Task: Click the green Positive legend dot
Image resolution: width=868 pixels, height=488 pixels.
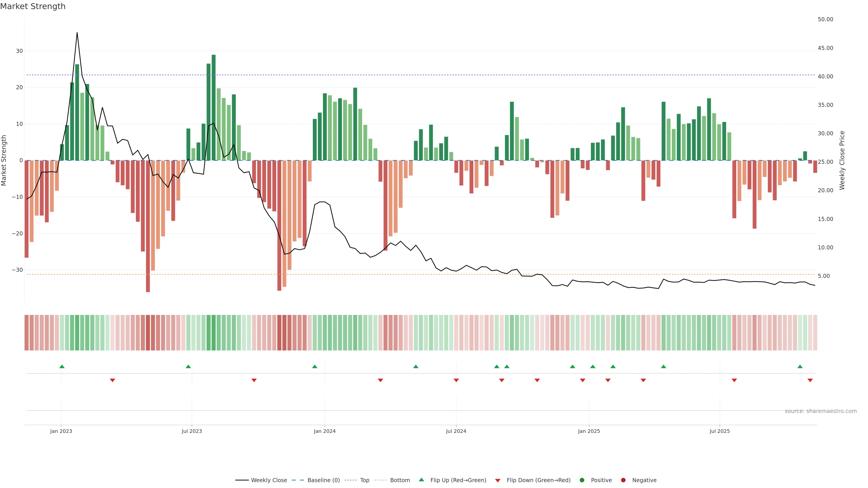Action: [x=582, y=480]
